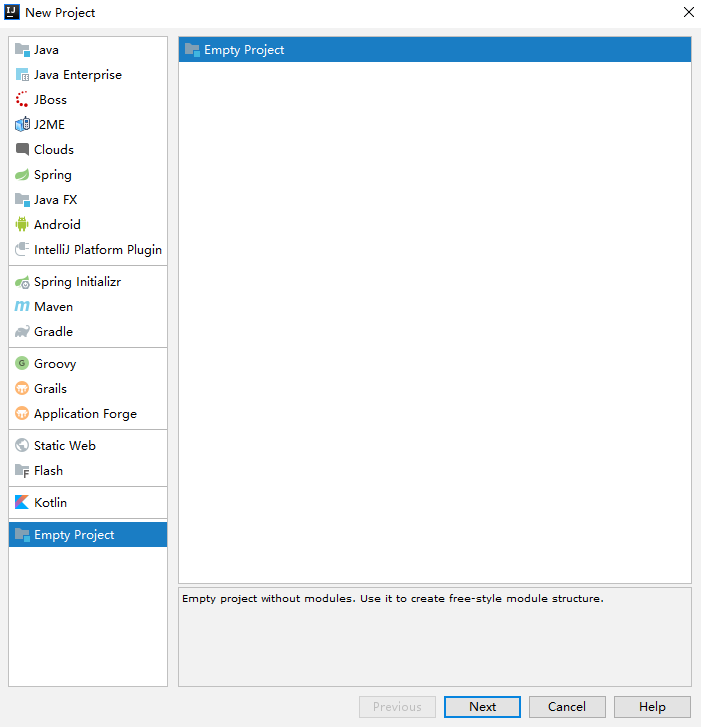Select Clouds in the sidebar
Screen dimensions: 701x727
point(88,150)
